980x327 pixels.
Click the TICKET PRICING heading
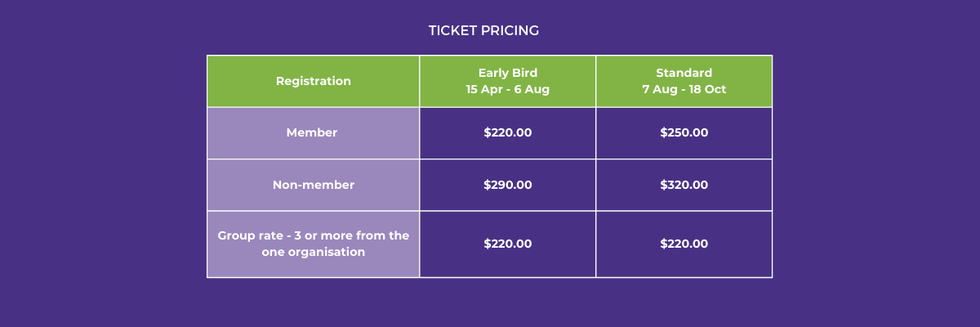(x=483, y=30)
